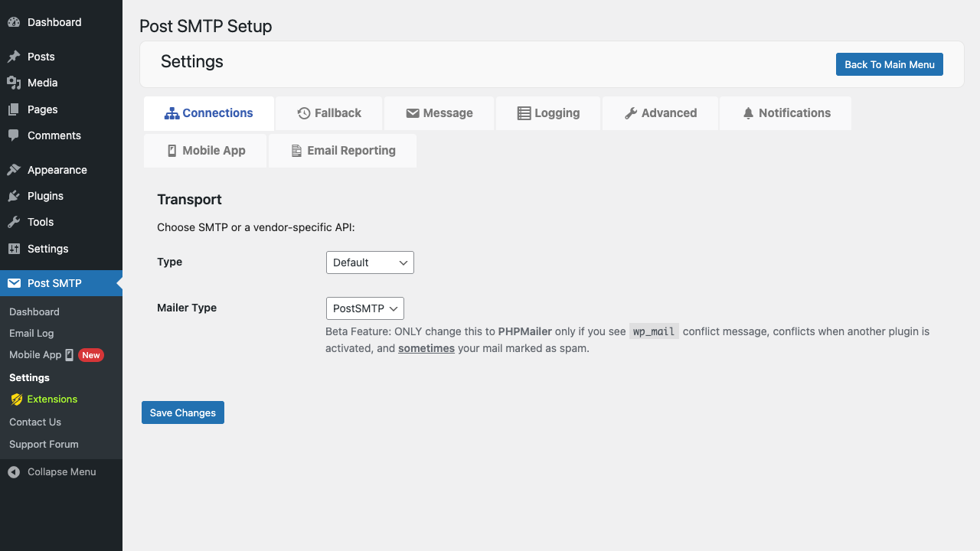This screenshot has width=980, height=551.
Task: Open the Tools menu item
Action: (x=61, y=222)
